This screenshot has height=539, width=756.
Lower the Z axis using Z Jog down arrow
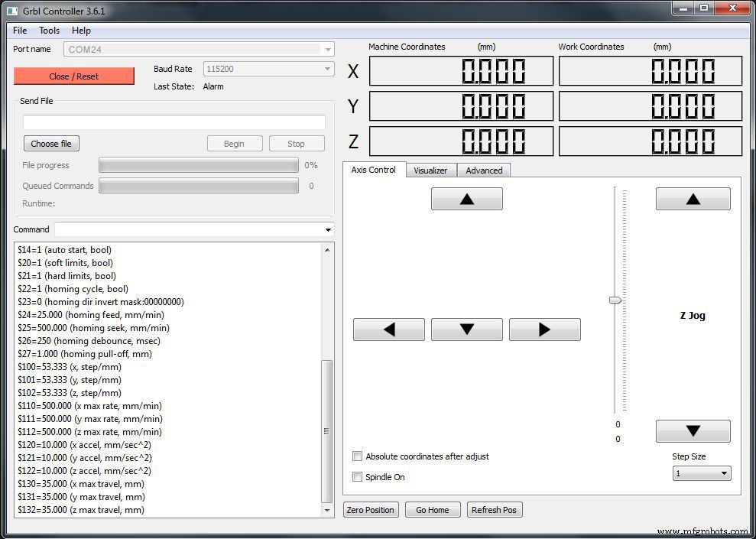pyautogui.click(x=692, y=430)
